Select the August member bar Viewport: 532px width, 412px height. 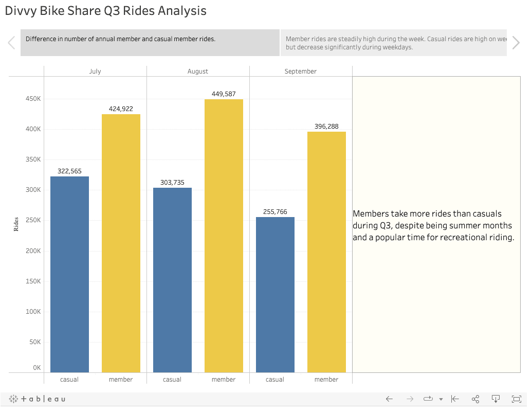coord(224,236)
